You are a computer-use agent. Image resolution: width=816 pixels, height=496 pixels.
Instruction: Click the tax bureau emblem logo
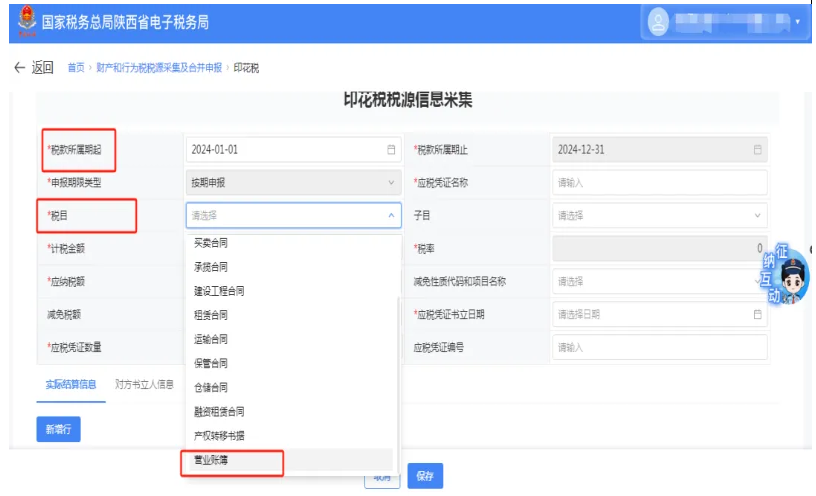pyautogui.click(x=23, y=22)
